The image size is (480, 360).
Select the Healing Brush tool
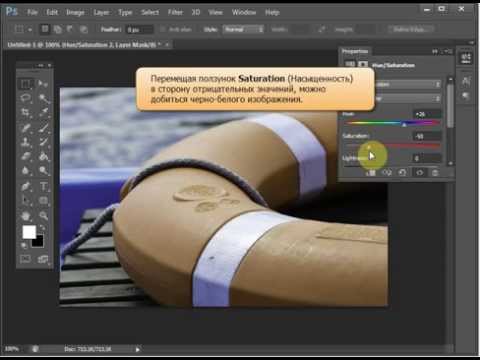pyautogui.click(x=26, y=127)
